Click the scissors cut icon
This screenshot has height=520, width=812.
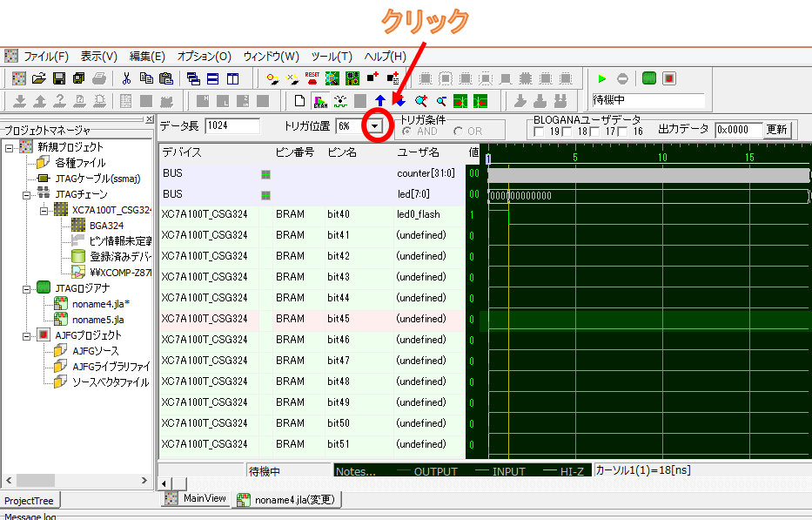click(127, 78)
